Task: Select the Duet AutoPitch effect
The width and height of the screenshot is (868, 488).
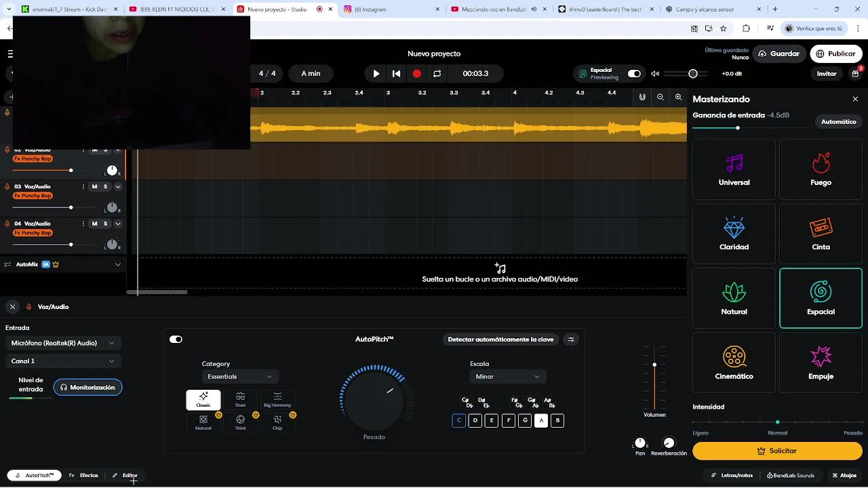Action: (240, 400)
